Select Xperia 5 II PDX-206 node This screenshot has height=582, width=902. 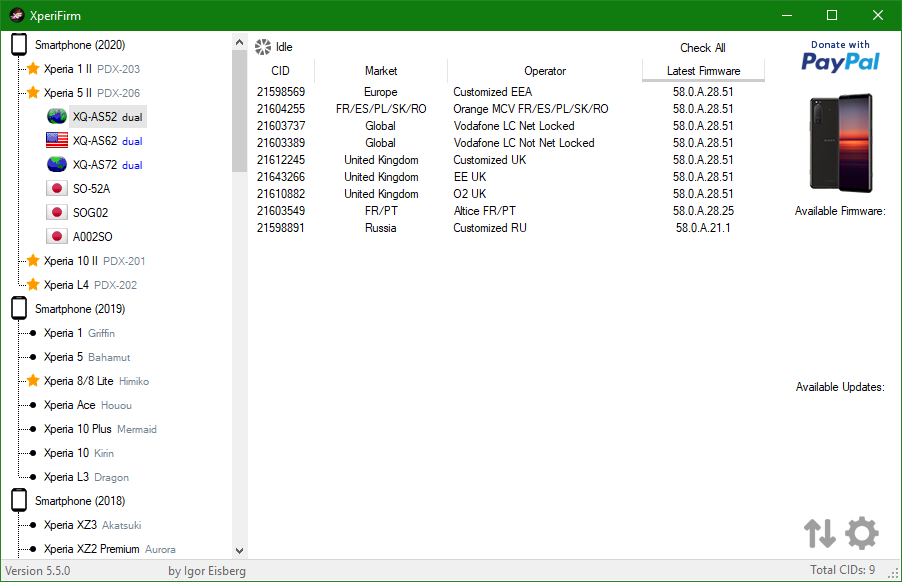pyautogui.click(x=91, y=93)
